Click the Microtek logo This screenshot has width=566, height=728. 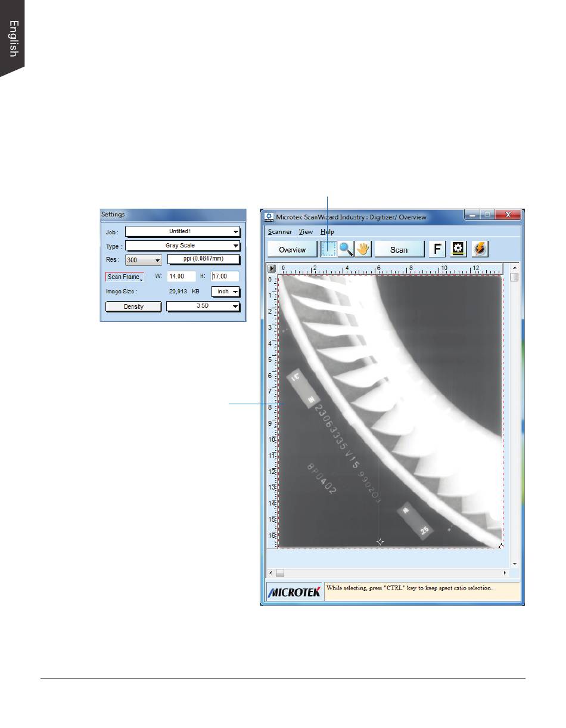[294, 592]
